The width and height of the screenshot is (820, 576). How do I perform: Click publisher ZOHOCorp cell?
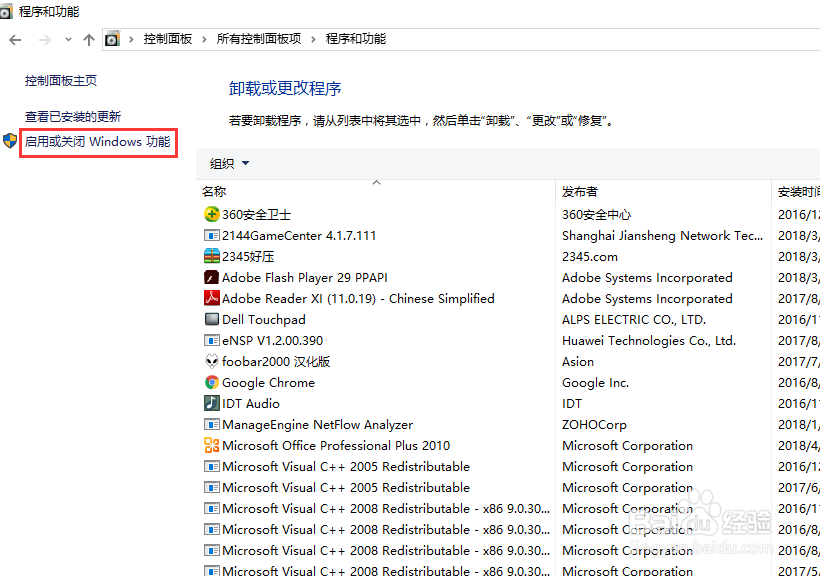594,424
